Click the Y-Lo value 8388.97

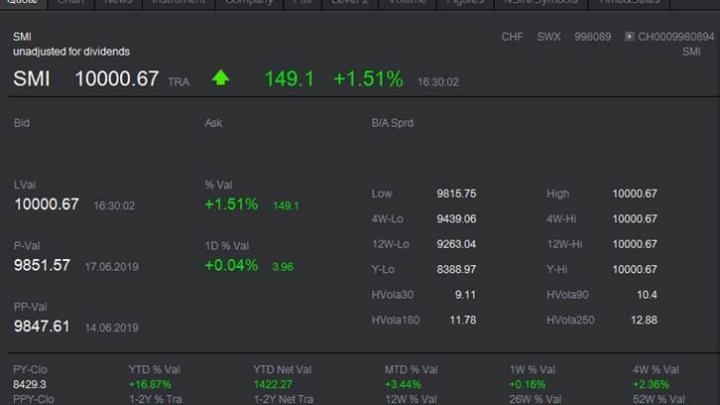tap(456, 270)
